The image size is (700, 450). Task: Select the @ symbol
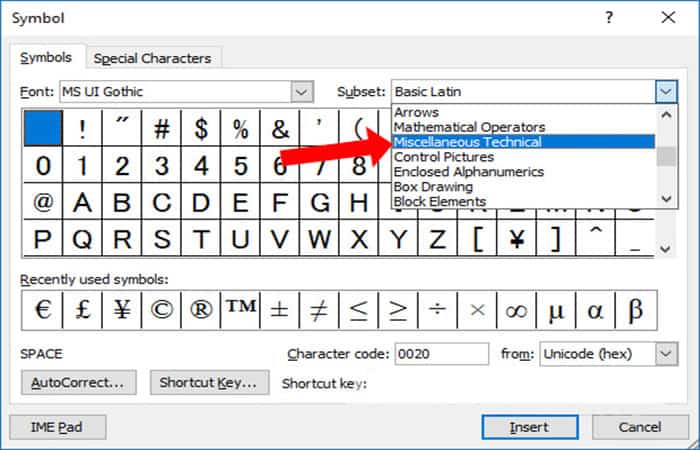coord(43,202)
